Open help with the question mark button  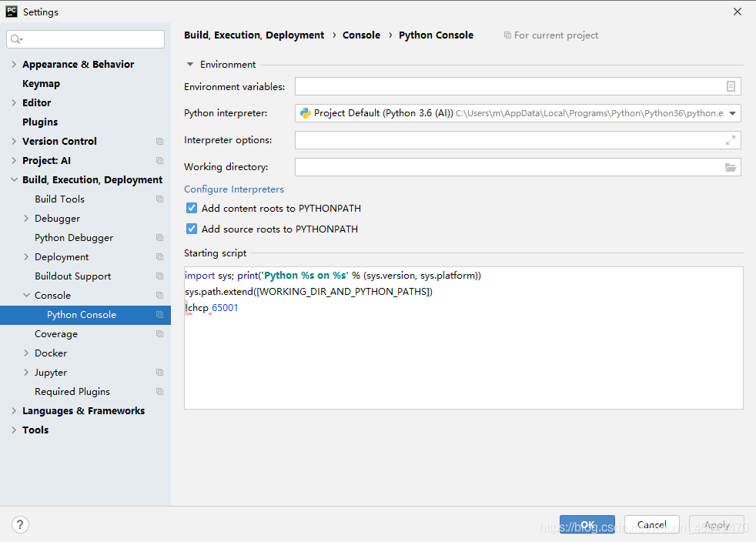click(x=20, y=524)
